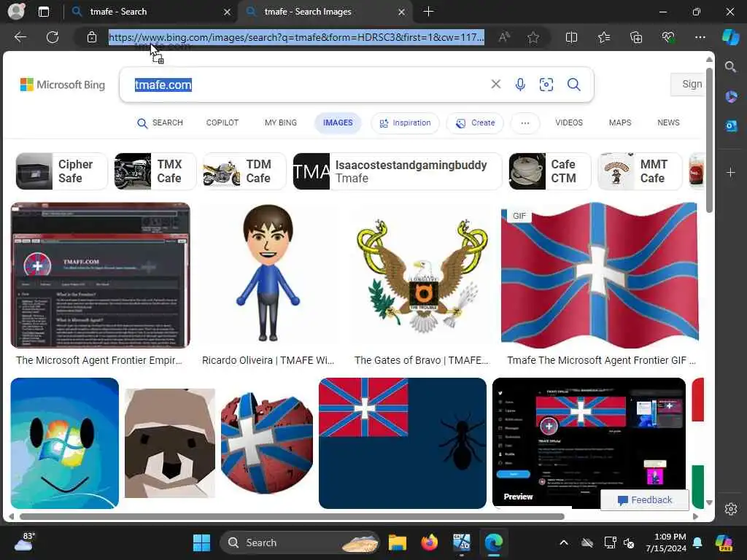Launch Firefox from taskbar

[429, 542]
